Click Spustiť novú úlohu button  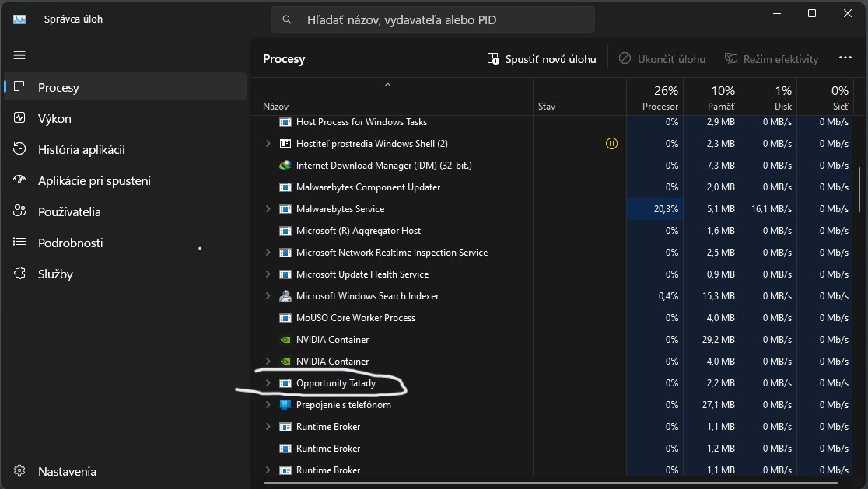(541, 58)
